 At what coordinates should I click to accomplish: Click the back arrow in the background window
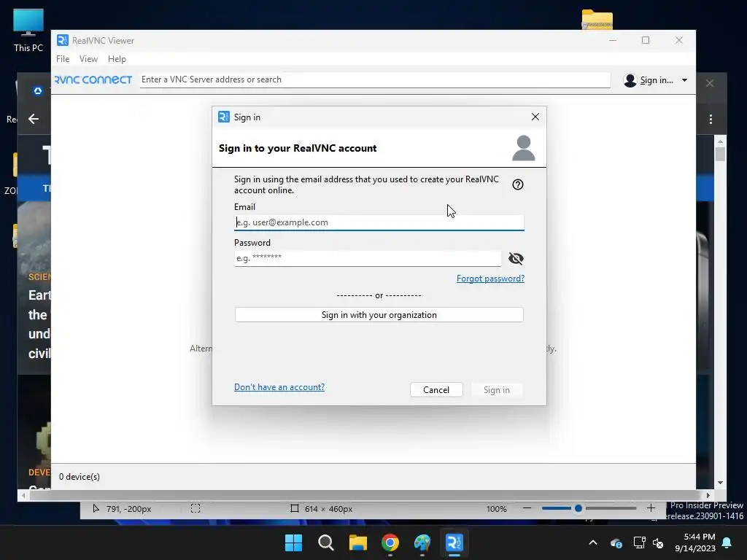coord(34,119)
